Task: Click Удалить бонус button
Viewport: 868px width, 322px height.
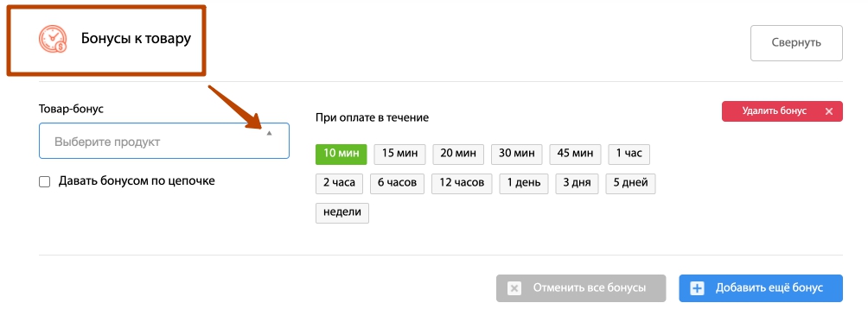Action: 782,111
